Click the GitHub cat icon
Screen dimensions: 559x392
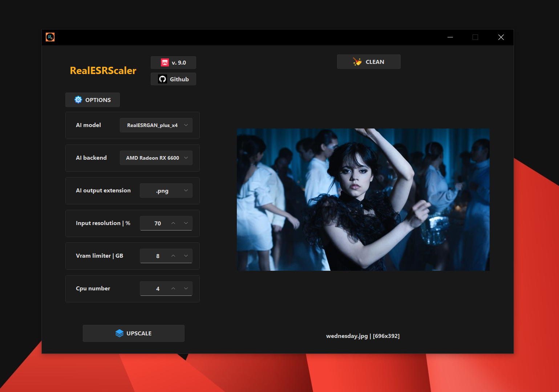point(162,79)
